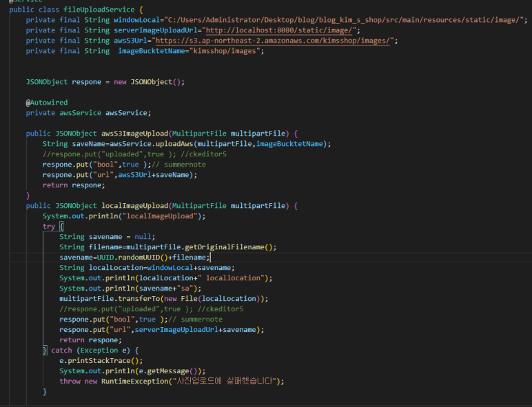This screenshot has height=407, width=532.
Task: Click the e.getMessage() call
Action: click(x=168, y=371)
